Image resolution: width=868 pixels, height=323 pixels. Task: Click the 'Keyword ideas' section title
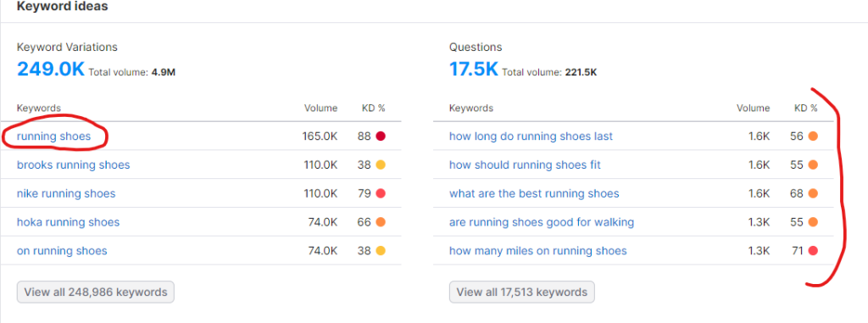(62, 7)
